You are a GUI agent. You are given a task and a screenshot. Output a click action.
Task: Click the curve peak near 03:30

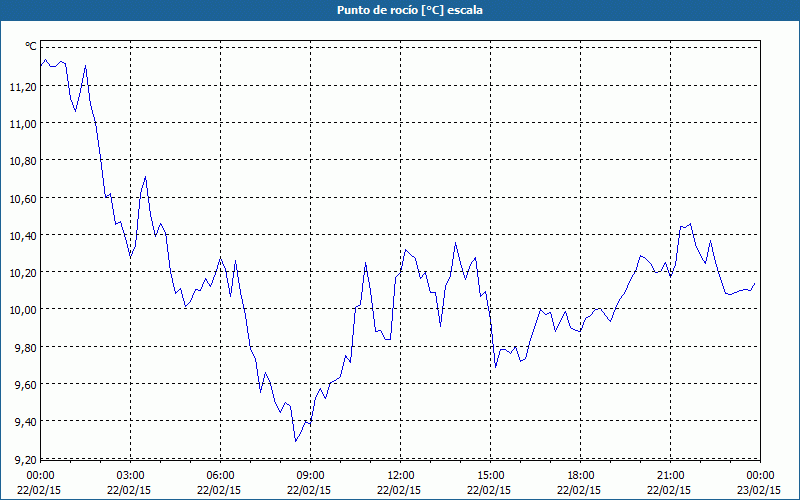pos(145,177)
